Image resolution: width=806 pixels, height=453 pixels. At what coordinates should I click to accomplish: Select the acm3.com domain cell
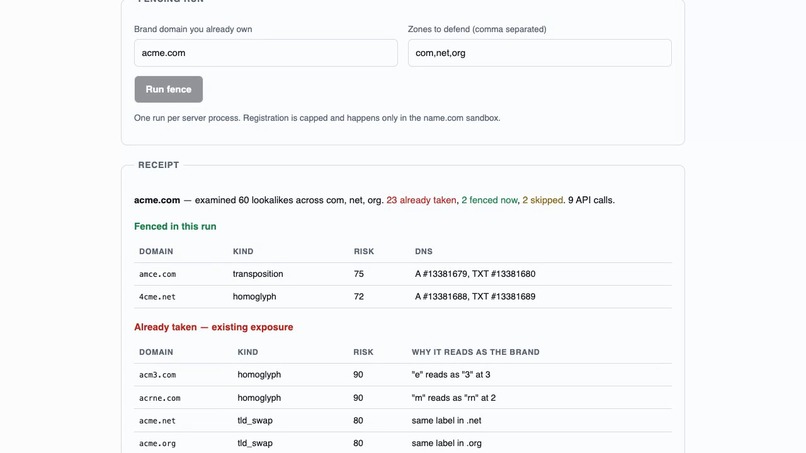[157, 375]
